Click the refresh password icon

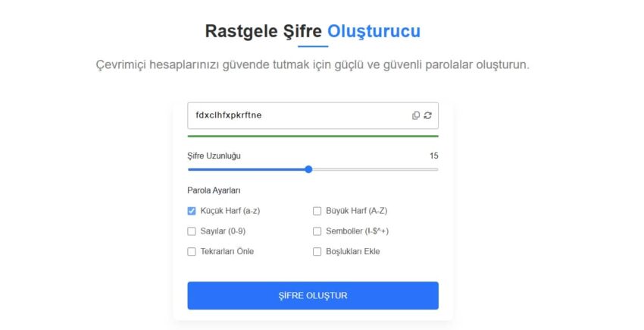427,115
